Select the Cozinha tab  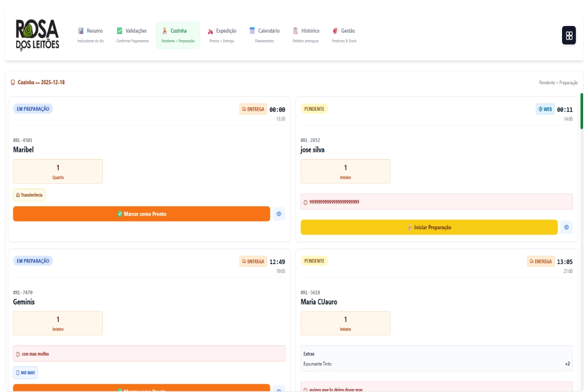click(x=178, y=35)
